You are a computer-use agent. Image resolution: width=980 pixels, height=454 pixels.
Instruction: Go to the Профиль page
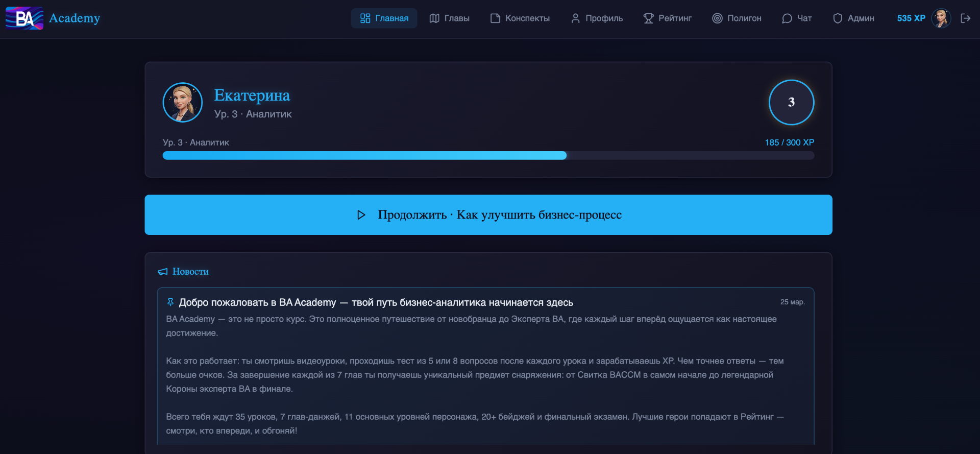tap(596, 18)
